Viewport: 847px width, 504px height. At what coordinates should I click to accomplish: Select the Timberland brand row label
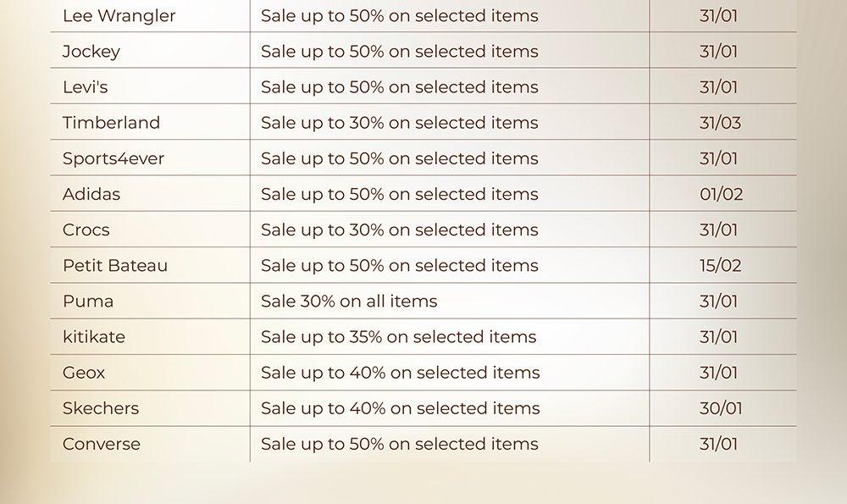tap(111, 123)
